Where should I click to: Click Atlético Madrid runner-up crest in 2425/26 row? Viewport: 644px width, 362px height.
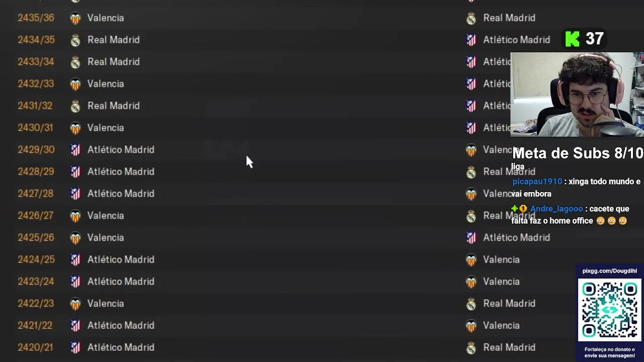click(471, 238)
